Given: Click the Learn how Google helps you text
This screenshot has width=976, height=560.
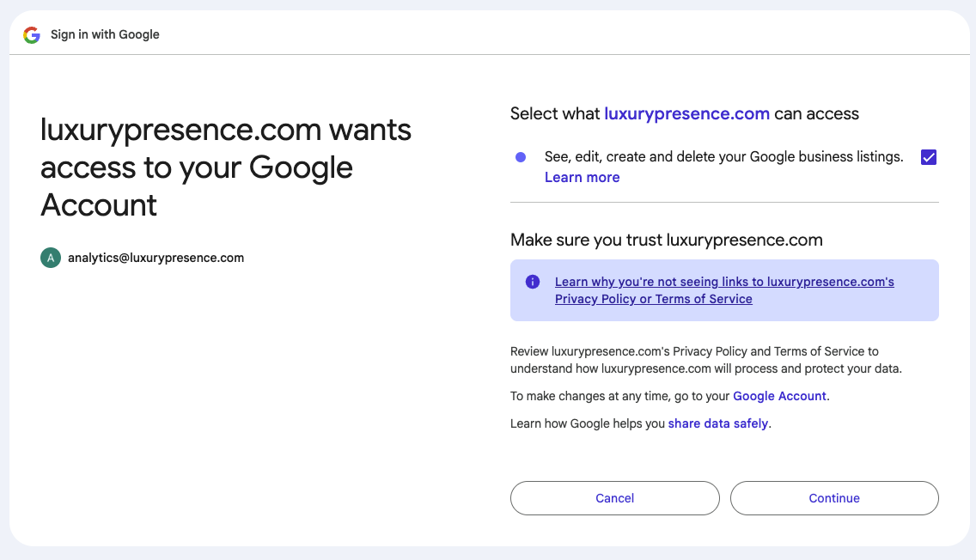Looking at the screenshot, I should (588, 423).
